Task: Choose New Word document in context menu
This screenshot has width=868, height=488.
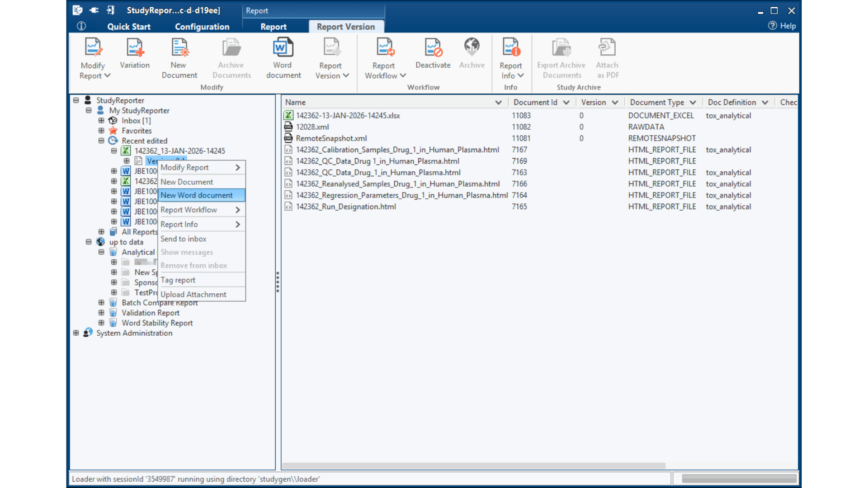Action: pos(197,195)
